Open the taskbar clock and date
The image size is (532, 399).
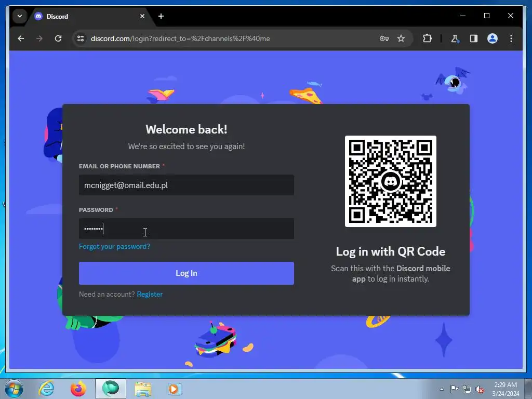click(x=506, y=389)
